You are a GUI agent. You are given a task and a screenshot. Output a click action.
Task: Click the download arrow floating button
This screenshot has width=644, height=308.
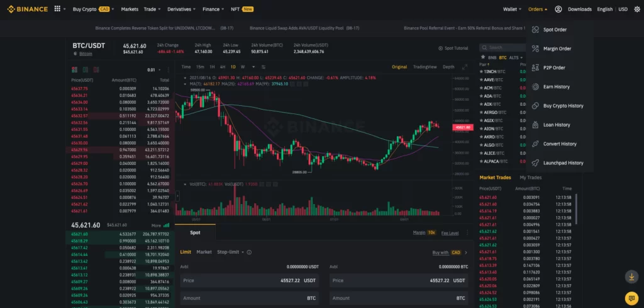point(631,277)
